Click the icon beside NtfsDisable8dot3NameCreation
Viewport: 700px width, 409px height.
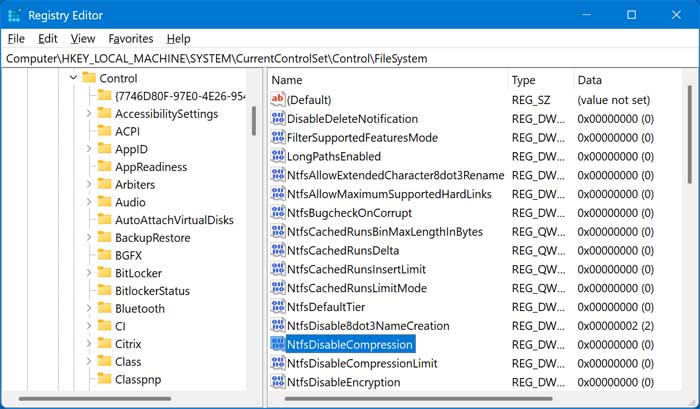click(278, 325)
